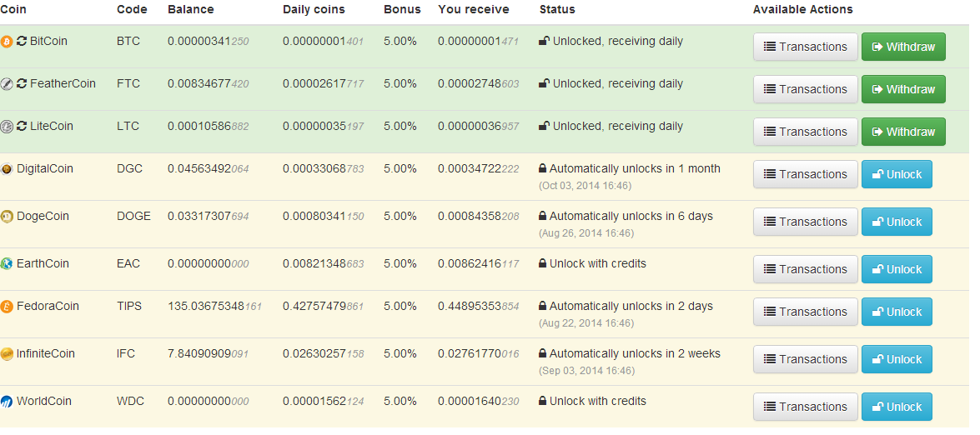This screenshot has width=980, height=435.
Task: Click the EarthCoin globe logo icon
Action: click(7, 264)
